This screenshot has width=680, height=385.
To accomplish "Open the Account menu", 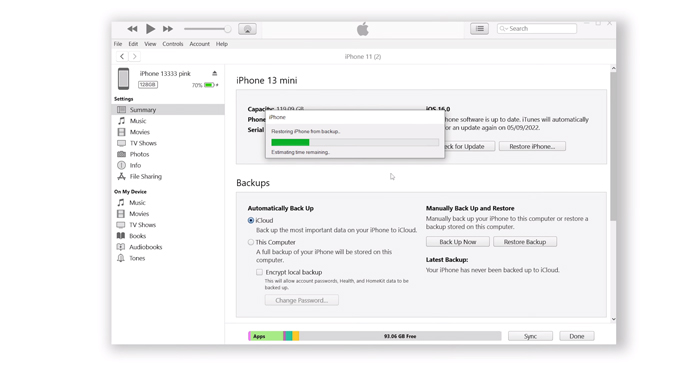I will [199, 44].
